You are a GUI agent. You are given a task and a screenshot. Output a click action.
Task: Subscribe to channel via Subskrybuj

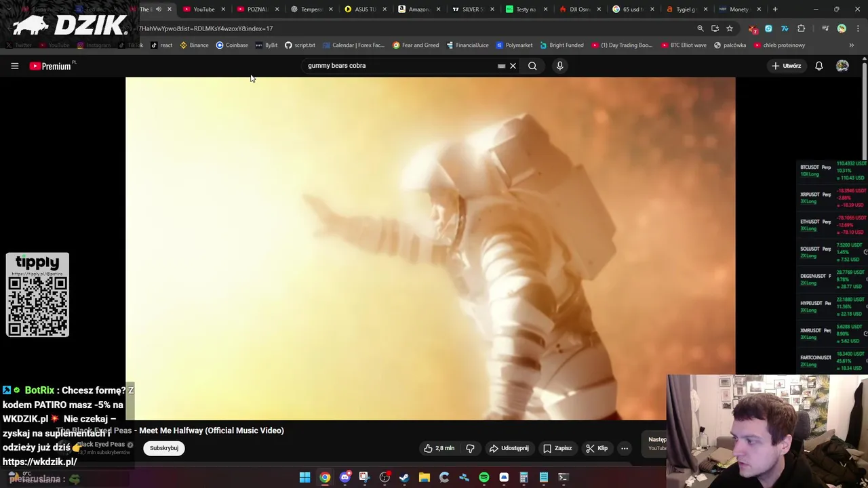coord(164,448)
